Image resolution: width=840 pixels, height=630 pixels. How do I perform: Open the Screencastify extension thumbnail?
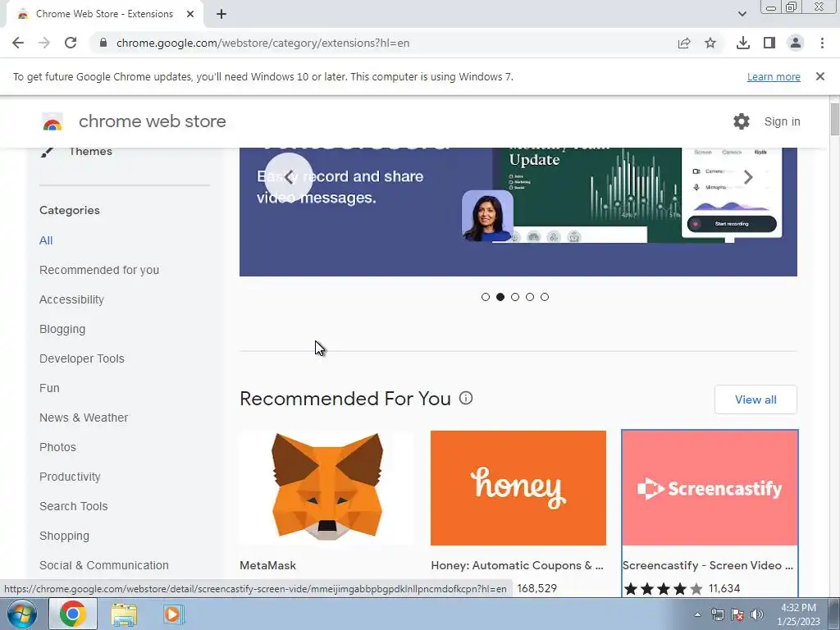[x=710, y=488]
